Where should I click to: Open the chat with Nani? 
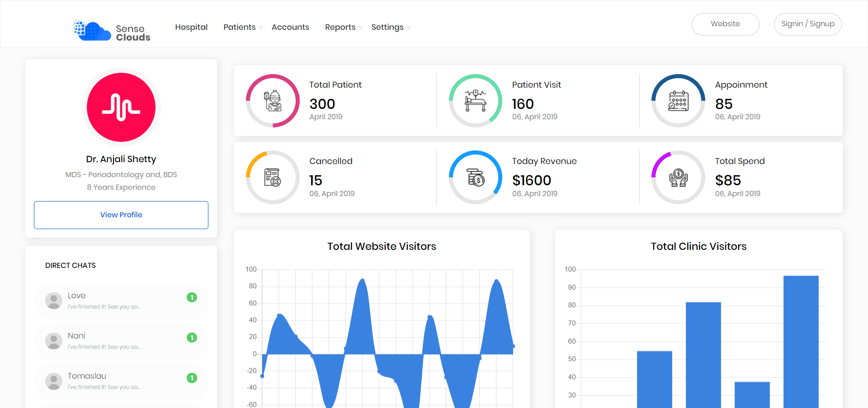[x=121, y=341]
